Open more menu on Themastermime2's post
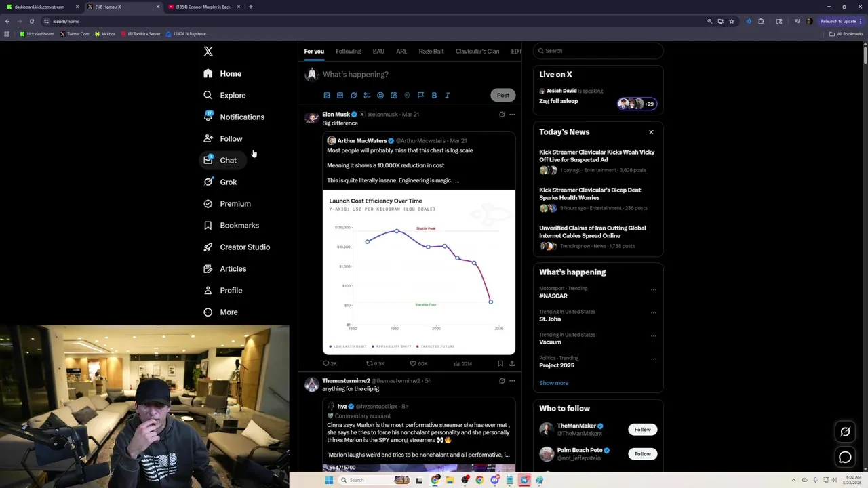The height and width of the screenshot is (488, 868). coord(512,381)
